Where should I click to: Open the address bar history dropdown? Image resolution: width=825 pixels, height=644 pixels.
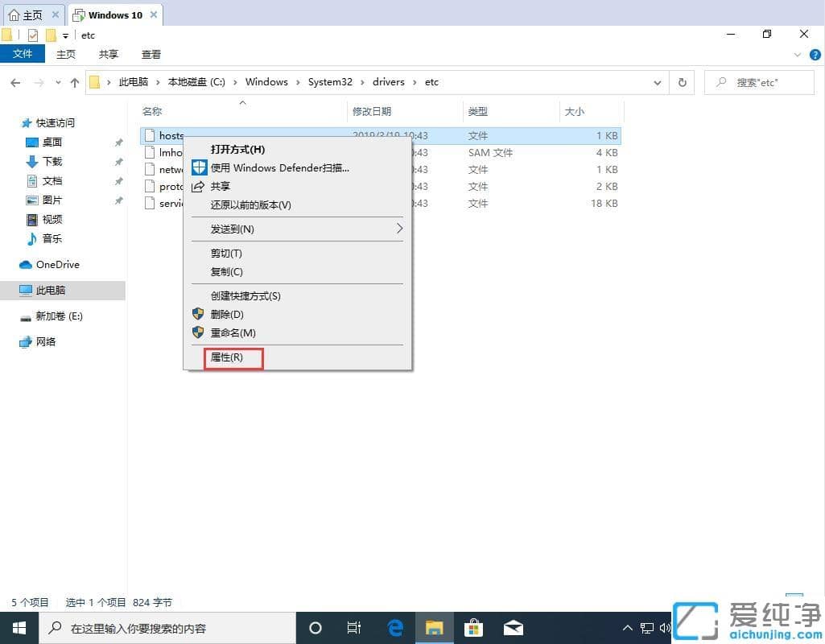657,81
